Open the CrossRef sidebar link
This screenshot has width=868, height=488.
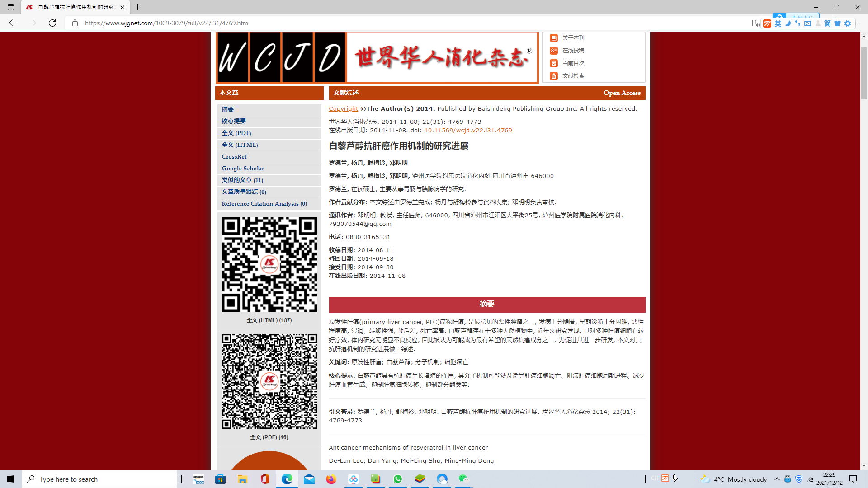coord(234,156)
